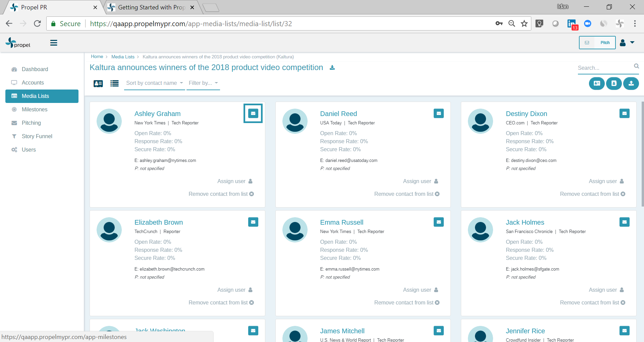Viewport: 644px width, 342px height.
Task: Click the round add contact button
Action: tap(614, 83)
